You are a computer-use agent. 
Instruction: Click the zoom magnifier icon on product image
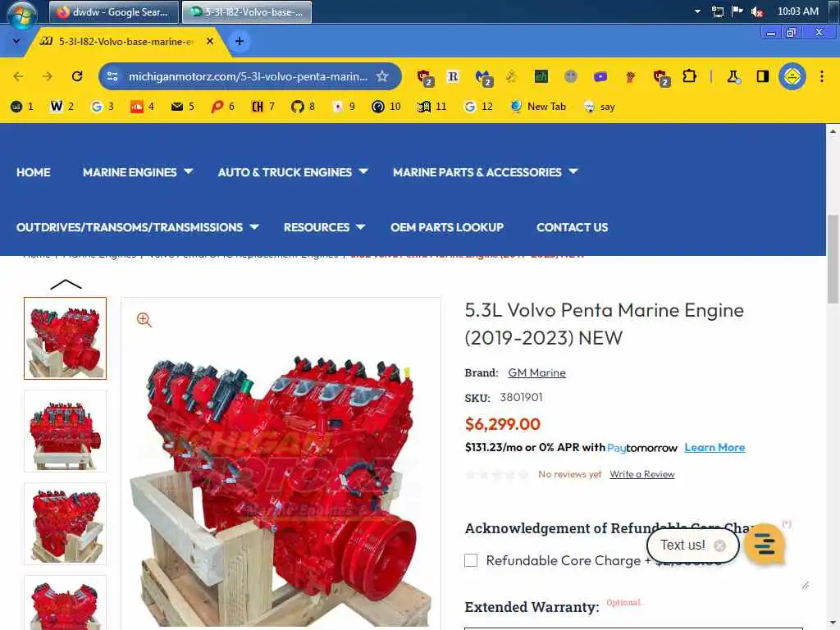[x=144, y=320]
